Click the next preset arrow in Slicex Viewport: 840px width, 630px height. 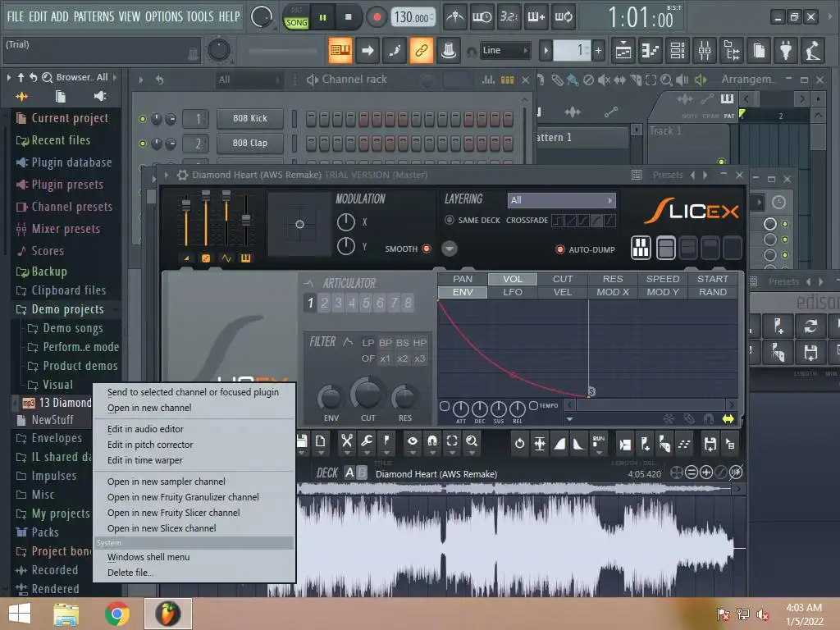pyautogui.click(x=705, y=176)
